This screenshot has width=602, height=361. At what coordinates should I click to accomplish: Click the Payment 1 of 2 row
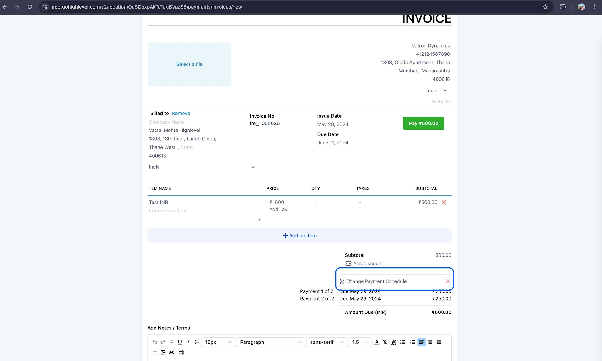pyautogui.click(x=375, y=291)
